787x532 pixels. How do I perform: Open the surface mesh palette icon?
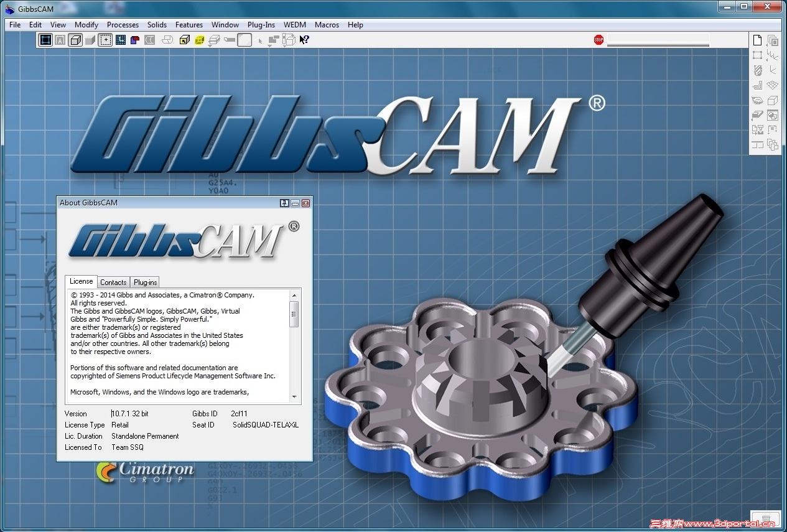pos(773,85)
